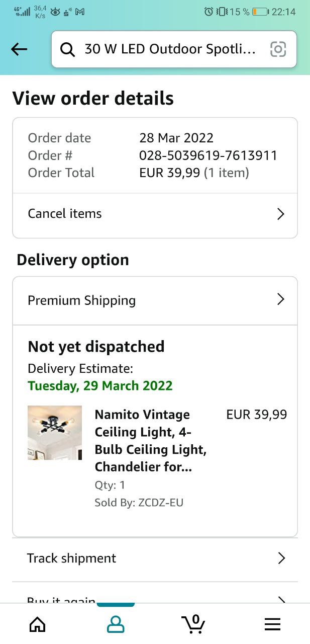Tap the ceiling light product thumbnail
310x644 pixels.
(x=55, y=433)
